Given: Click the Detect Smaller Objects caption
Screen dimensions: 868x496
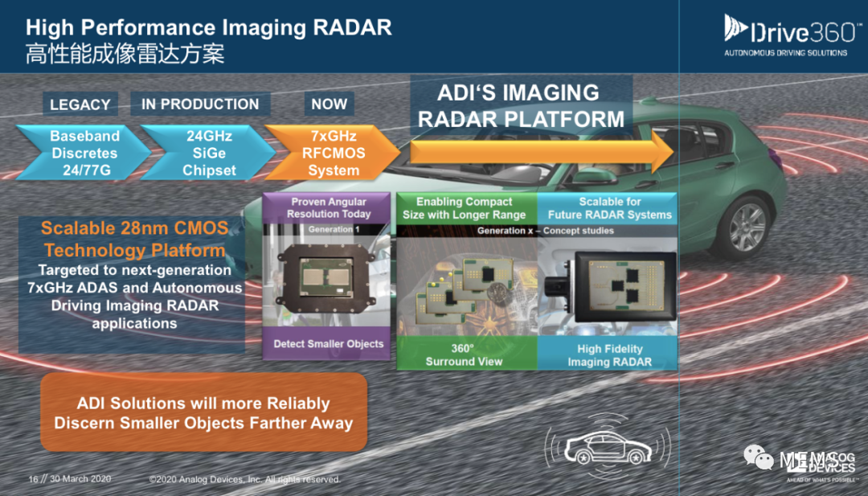Looking at the screenshot, I should [x=328, y=344].
